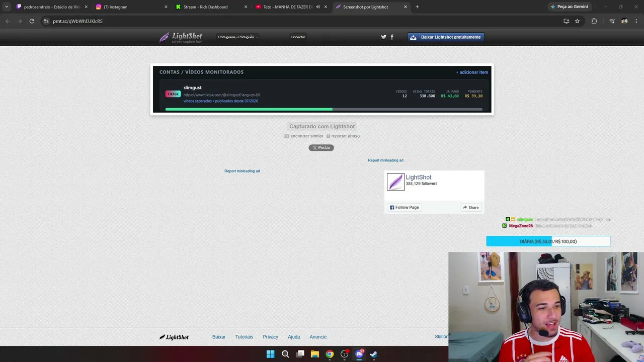Bookmark this page with the star icon
Viewport: 644px width, 362px height.
(x=577, y=21)
